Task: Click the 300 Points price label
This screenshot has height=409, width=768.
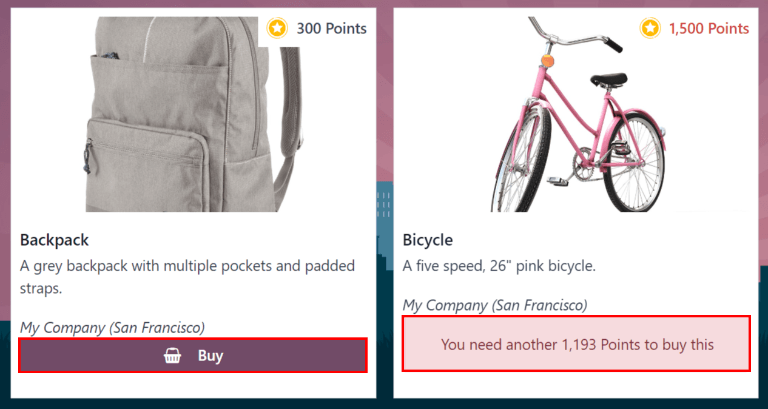Action: pos(331,28)
